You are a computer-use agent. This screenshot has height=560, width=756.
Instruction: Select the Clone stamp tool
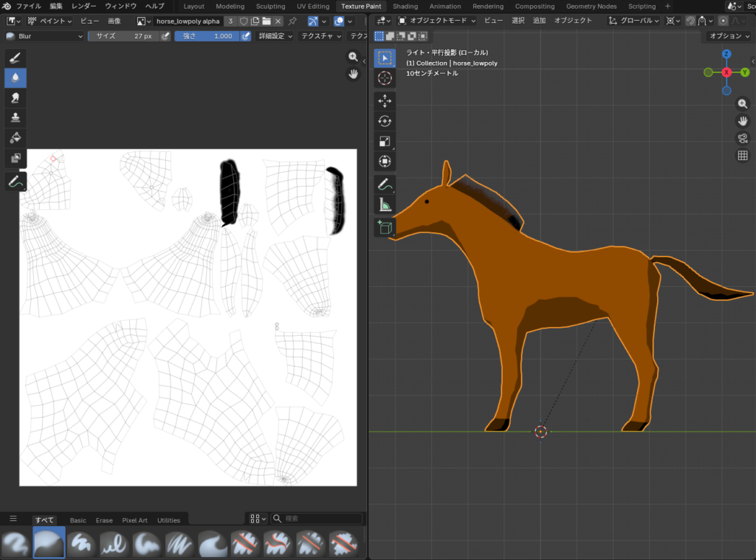[16, 117]
